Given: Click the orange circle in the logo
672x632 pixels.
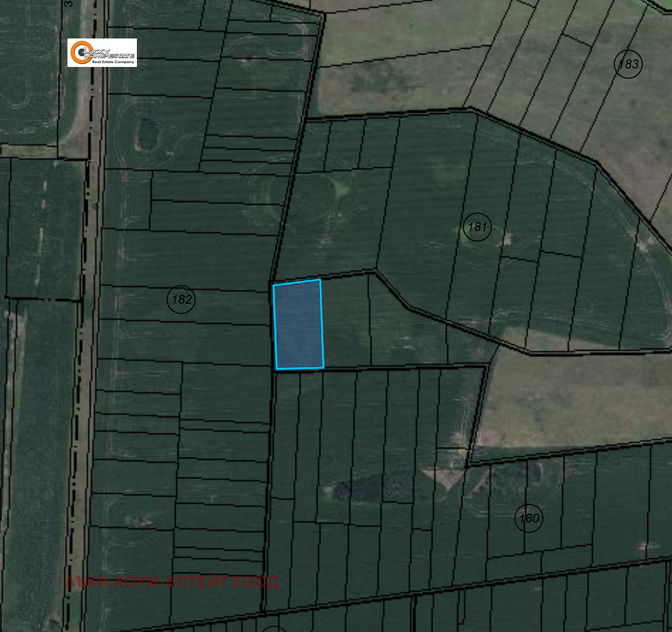Looking at the screenshot, I should [78, 52].
